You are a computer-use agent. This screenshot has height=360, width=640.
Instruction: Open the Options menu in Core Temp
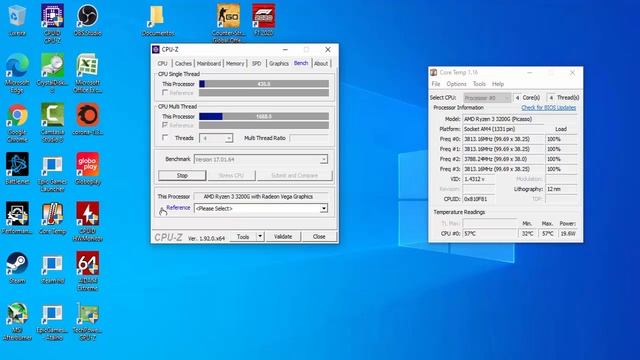456,84
